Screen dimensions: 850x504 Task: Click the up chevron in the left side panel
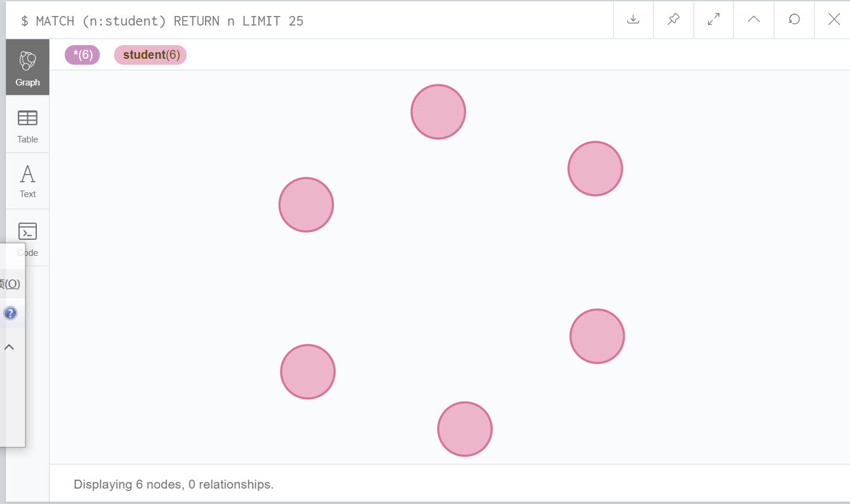click(x=9, y=347)
